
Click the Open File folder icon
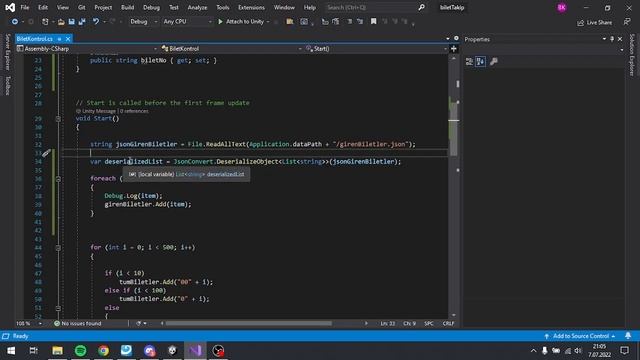point(61,22)
